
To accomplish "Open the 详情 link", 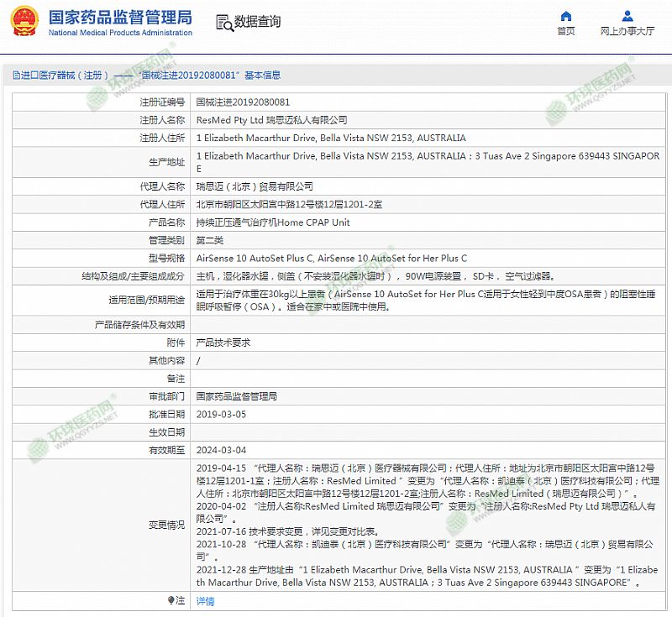I will 205,601.
